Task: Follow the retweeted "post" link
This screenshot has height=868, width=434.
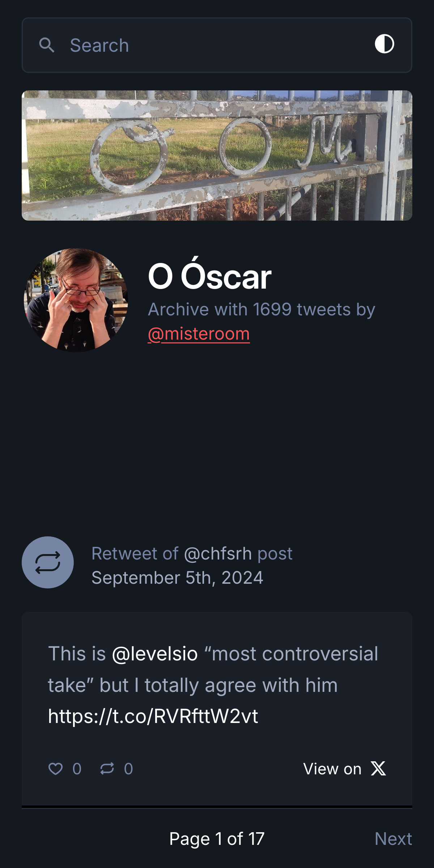Action: point(275,554)
